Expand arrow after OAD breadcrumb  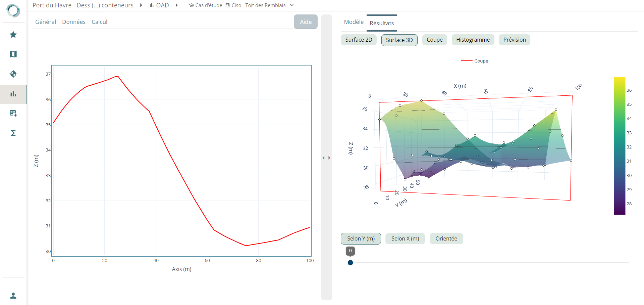pos(176,5)
